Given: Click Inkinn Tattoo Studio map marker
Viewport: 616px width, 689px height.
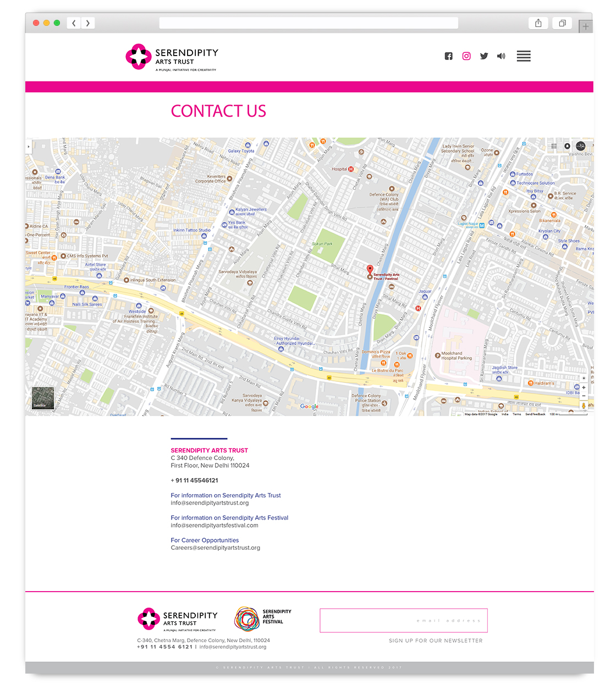Looking at the screenshot, I should (204, 236).
